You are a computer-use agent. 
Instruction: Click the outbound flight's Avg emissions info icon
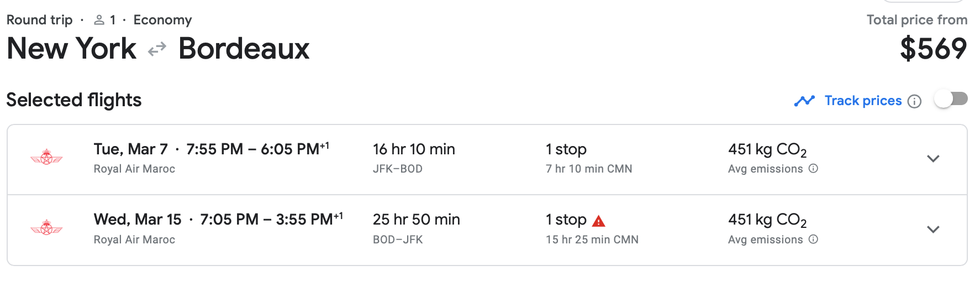tap(813, 169)
